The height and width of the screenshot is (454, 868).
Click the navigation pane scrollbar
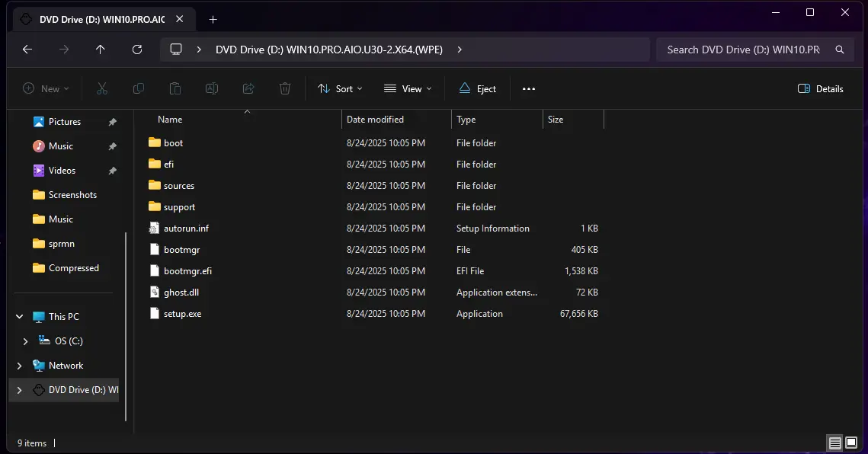tap(126, 327)
